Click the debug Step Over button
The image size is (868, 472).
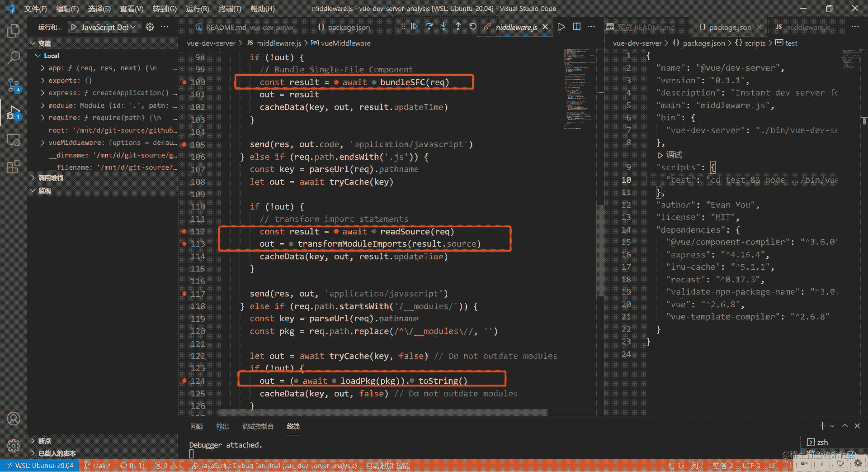pos(429,27)
